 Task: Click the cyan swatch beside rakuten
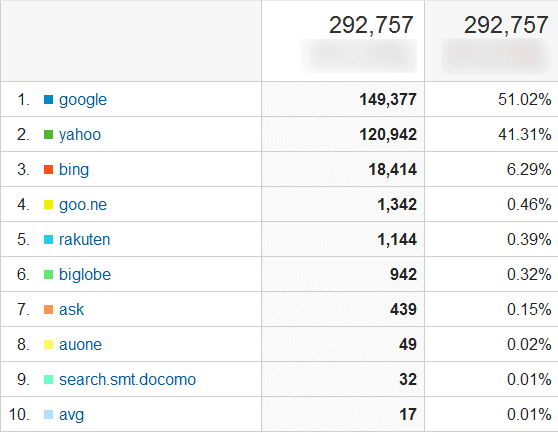pos(48,239)
